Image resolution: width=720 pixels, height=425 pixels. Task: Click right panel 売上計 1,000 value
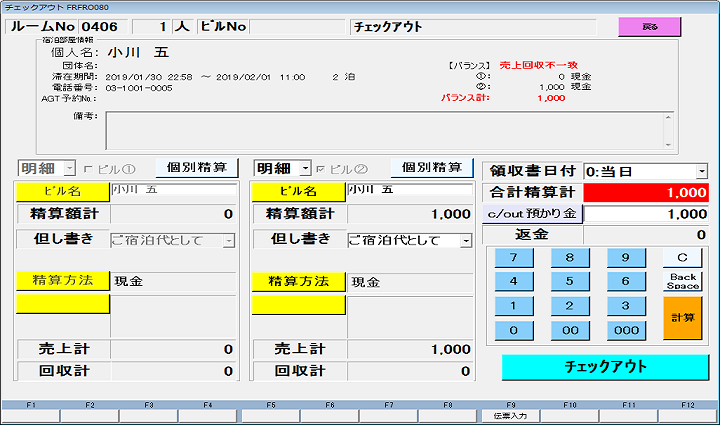[x=410, y=349]
